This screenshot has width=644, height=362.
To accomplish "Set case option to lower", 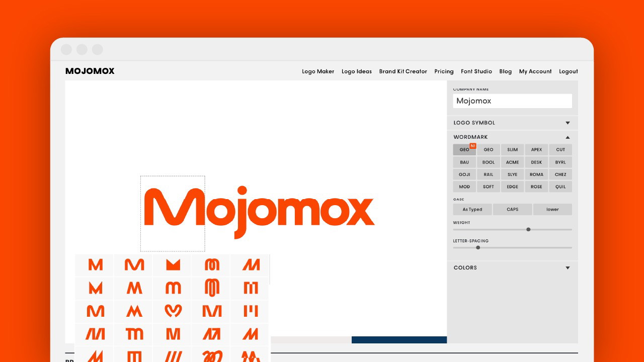I will (552, 210).
